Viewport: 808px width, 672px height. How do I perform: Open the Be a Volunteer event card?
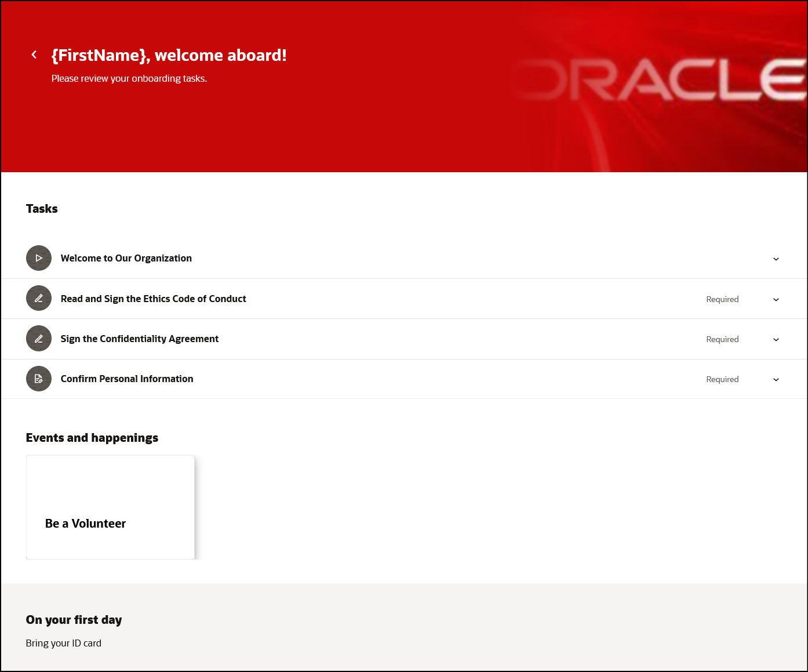point(110,507)
